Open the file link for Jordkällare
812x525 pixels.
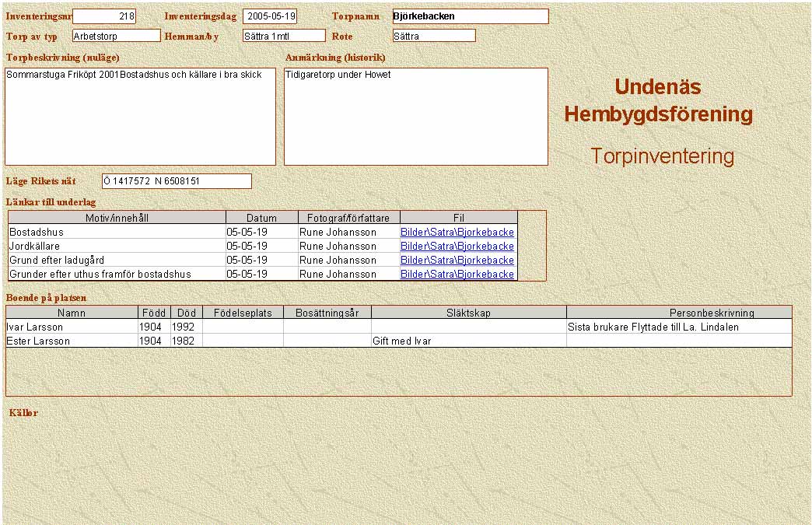[457, 247]
